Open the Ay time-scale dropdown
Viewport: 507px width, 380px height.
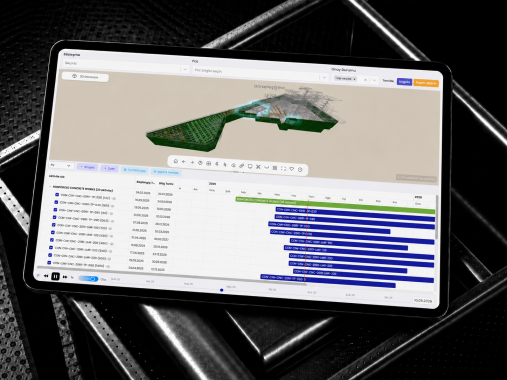tap(61, 165)
